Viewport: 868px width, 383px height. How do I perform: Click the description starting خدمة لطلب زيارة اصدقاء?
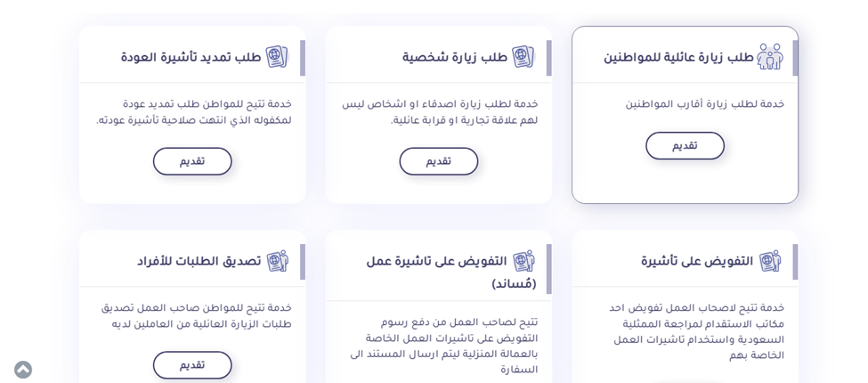pyautogui.click(x=440, y=113)
